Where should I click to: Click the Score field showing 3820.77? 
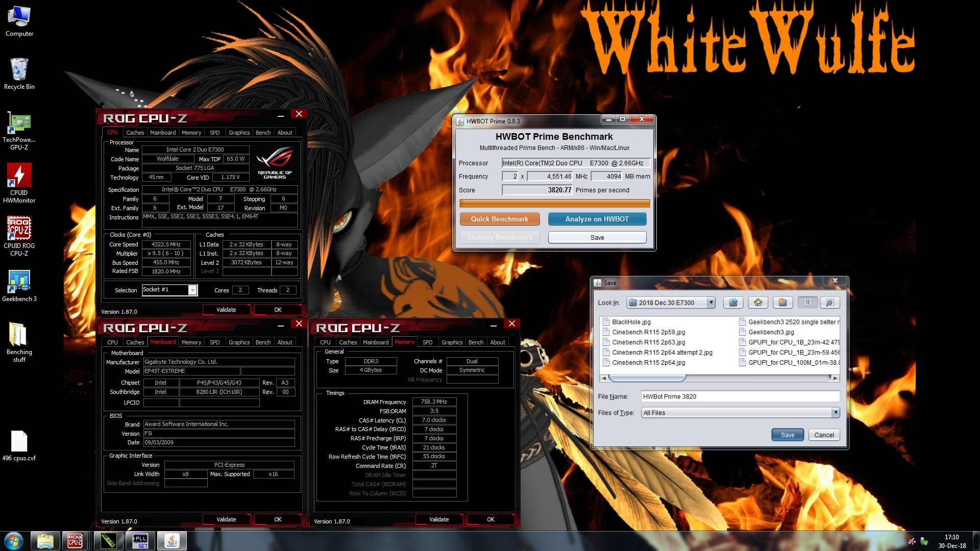(x=537, y=190)
